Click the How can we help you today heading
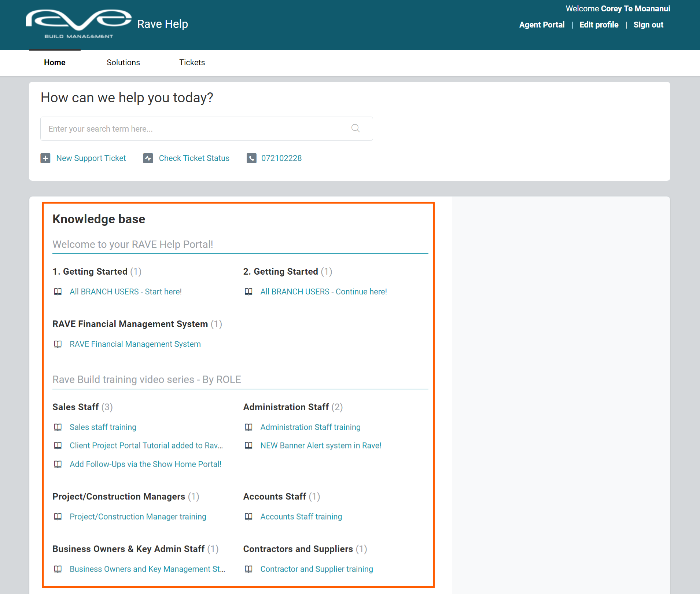Viewport: 700px width, 594px height. (x=127, y=98)
